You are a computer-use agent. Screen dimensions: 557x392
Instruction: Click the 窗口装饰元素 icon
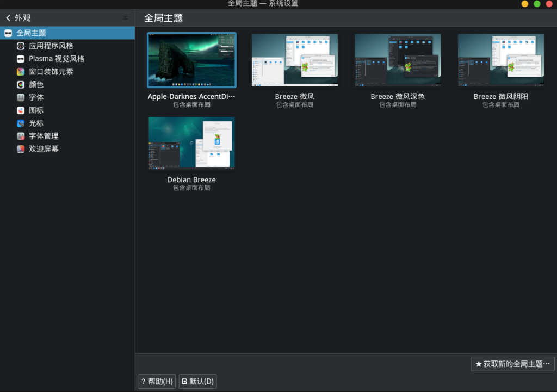coord(21,72)
